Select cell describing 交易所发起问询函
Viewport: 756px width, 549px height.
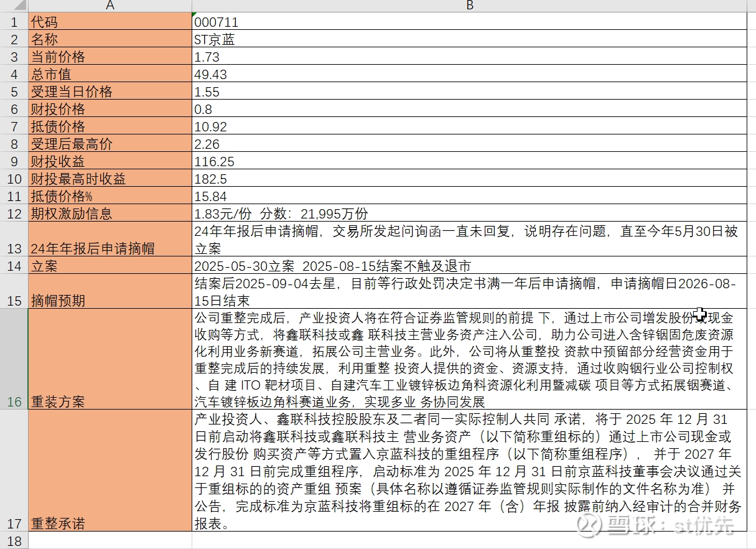click(470, 239)
